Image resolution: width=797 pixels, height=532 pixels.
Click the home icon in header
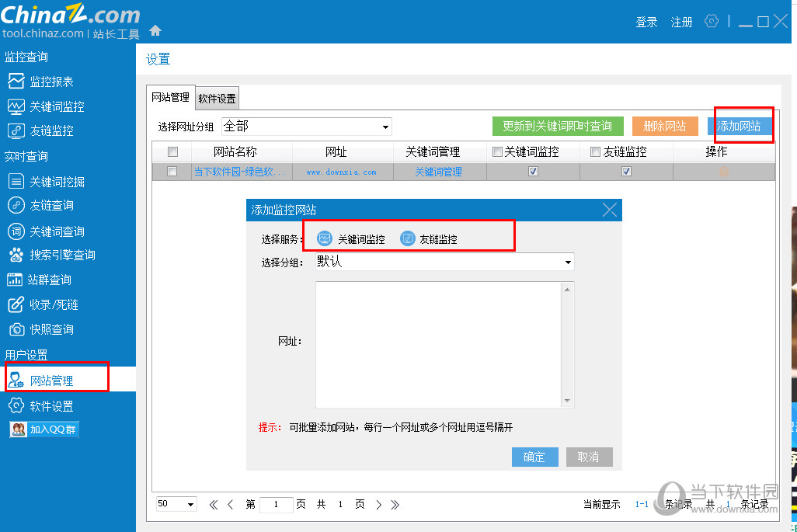155,31
